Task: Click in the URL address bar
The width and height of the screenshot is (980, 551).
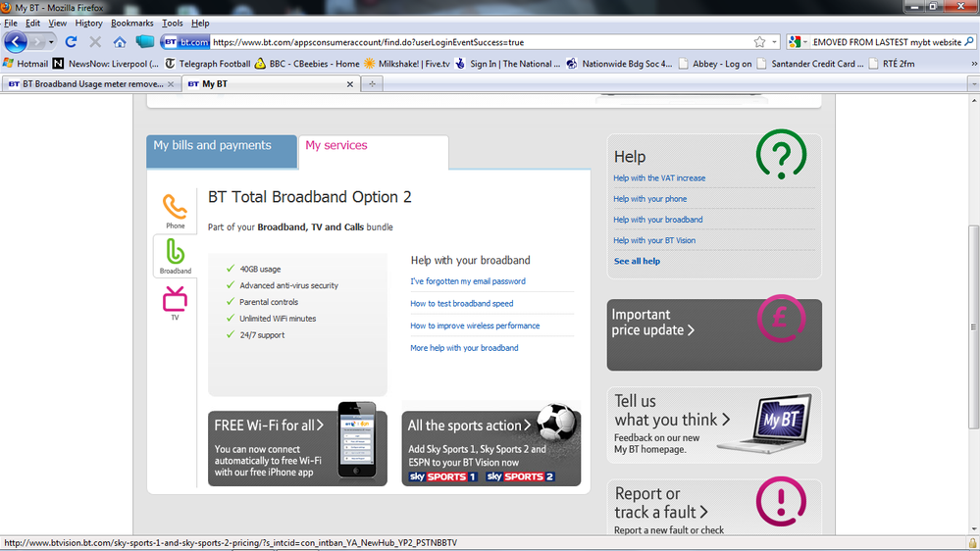Action: (x=482, y=42)
